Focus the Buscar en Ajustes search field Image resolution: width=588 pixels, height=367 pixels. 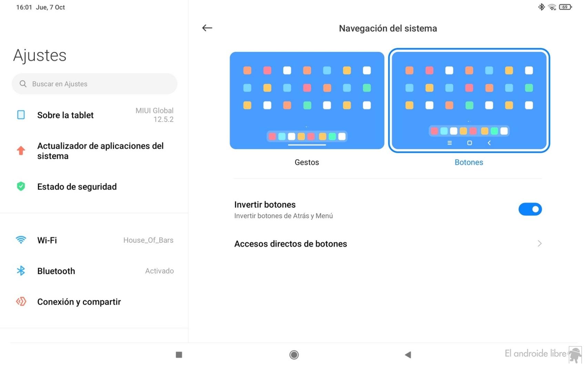94,84
